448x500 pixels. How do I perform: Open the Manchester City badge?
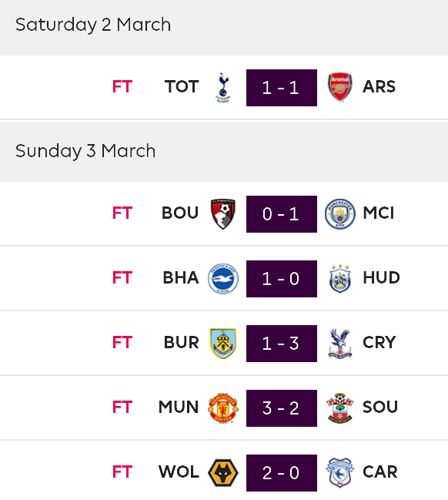tap(340, 213)
